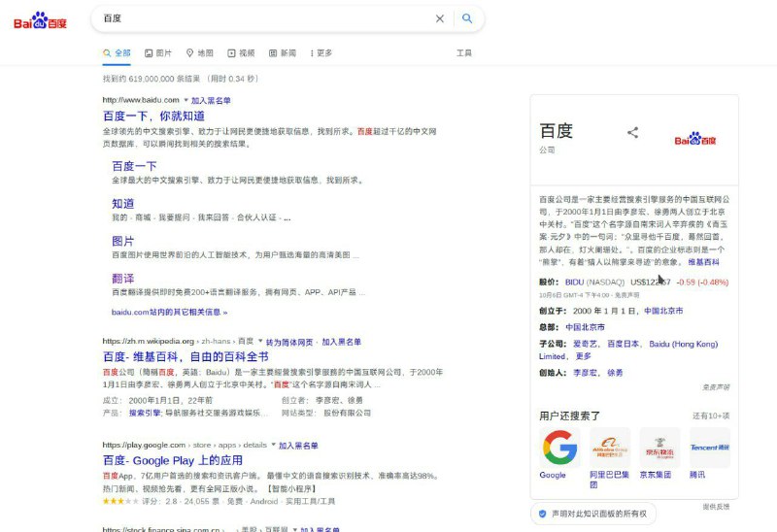
Task: Expand dropdown arrow next to play.google.com URL
Action: pos(273,445)
